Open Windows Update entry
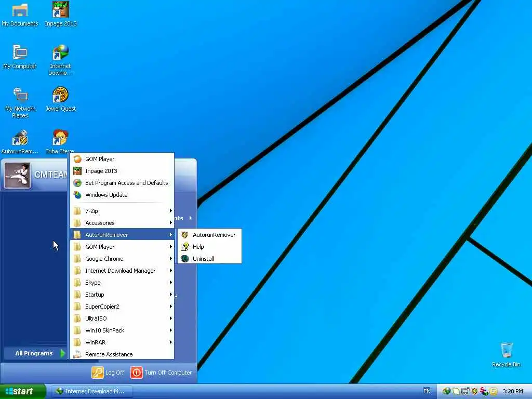This screenshot has height=399, width=532. coord(122,195)
